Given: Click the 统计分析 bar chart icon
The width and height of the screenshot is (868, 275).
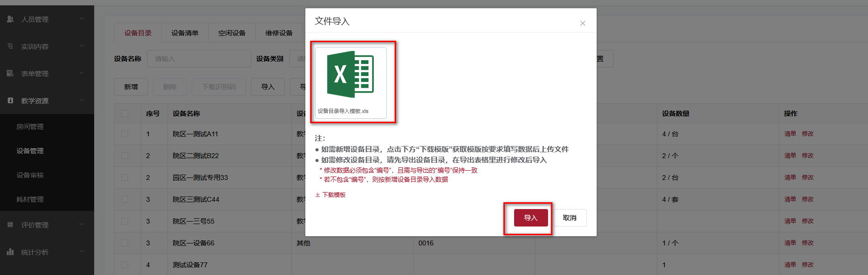Looking at the screenshot, I should pyautogui.click(x=10, y=252).
